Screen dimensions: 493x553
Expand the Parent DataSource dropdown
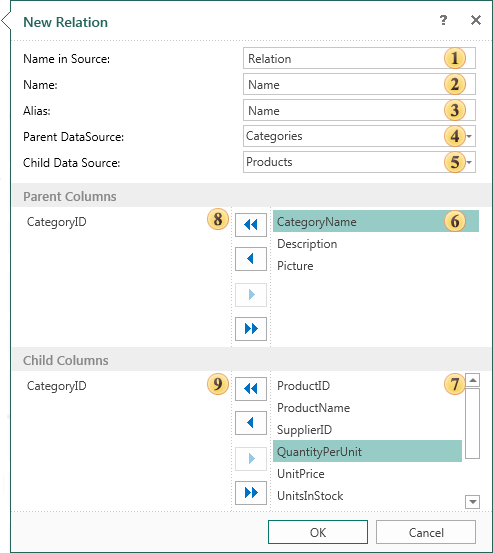469,136
